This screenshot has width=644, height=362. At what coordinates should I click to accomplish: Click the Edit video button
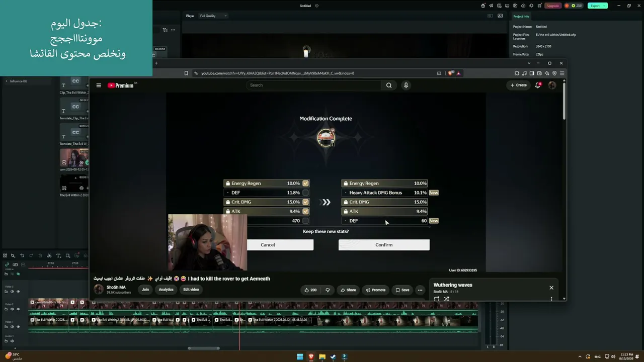click(191, 290)
